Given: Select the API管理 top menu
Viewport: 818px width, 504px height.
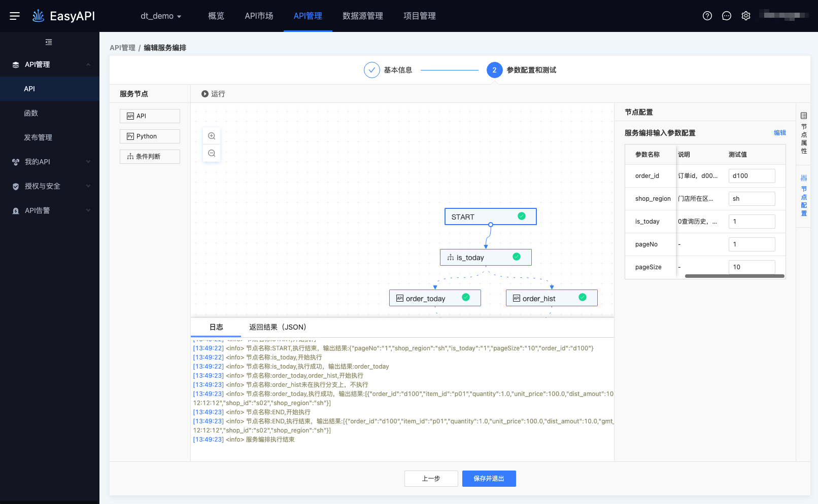Looking at the screenshot, I should (x=308, y=16).
